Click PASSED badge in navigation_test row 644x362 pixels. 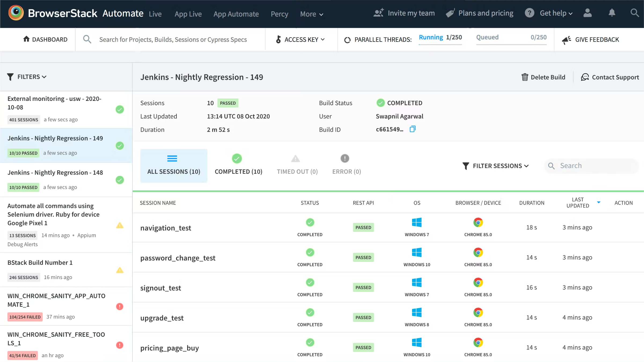click(363, 227)
